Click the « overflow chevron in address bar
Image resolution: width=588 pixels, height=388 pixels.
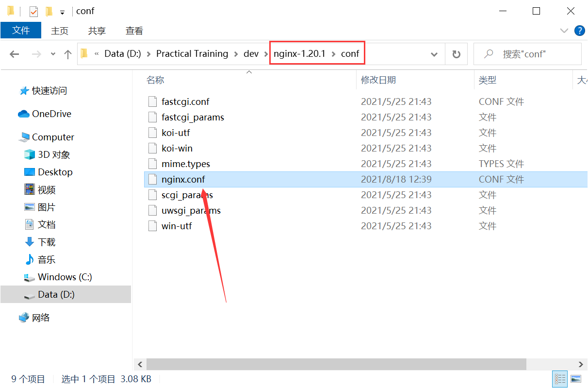coord(97,54)
